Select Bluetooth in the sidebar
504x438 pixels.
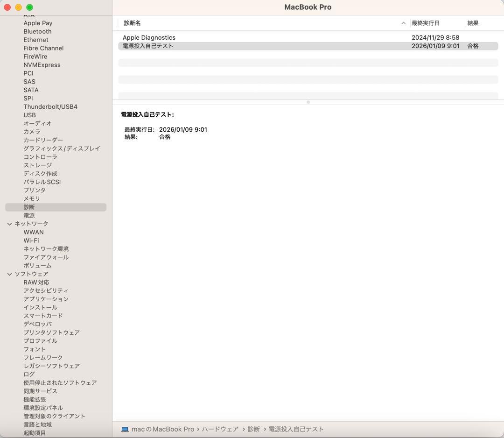click(37, 31)
